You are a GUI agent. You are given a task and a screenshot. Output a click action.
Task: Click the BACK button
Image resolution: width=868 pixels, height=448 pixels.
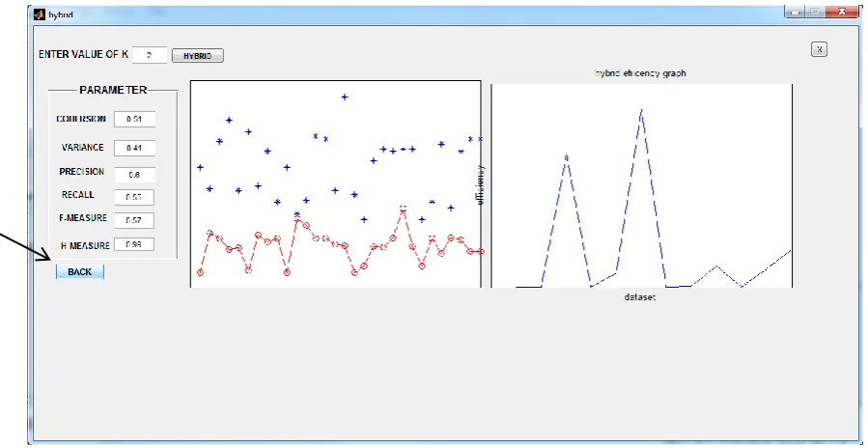tap(80, 272)
